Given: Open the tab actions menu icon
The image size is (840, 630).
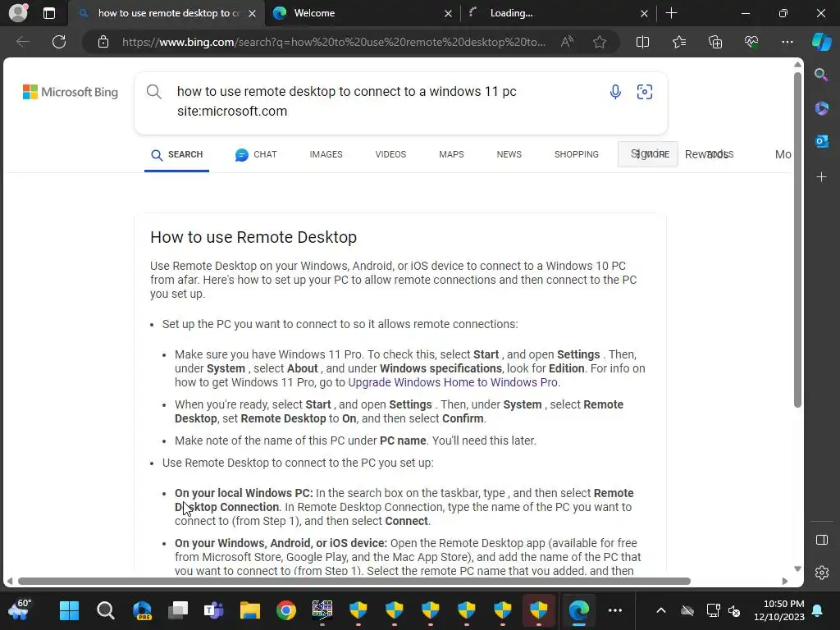Looking at the screenshot, I should point(48,13).
